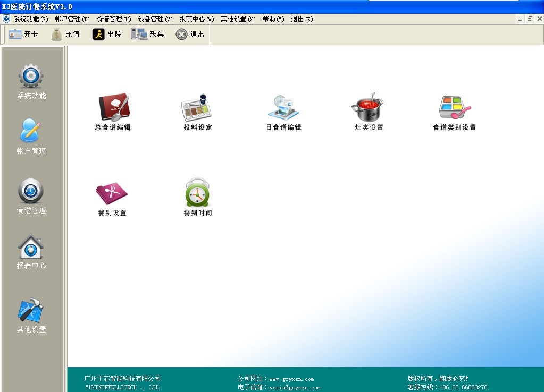Select 帐户管理 in the left sidebar
The height and width of the screenshot is (392, 544).
[x=31, y=132]
